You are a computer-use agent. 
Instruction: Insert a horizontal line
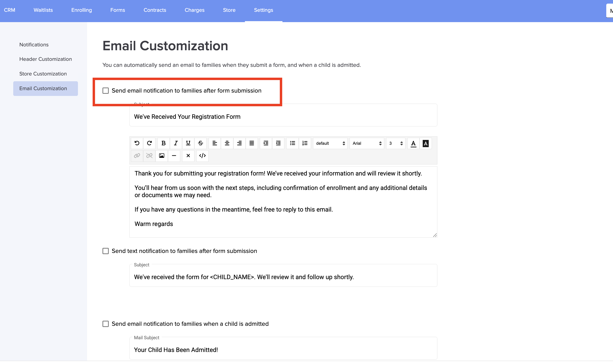point(174,156)
